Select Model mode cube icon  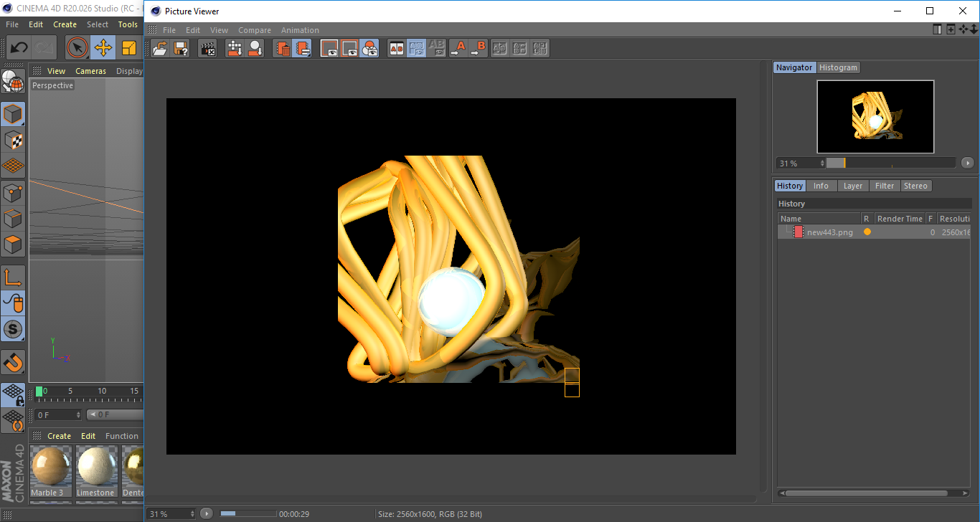tap(13, 114)
